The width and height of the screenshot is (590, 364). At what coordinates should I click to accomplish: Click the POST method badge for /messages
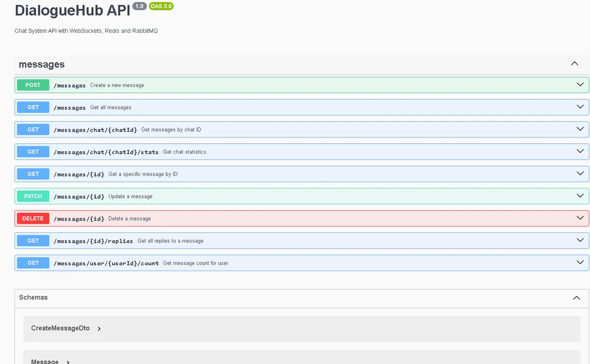33,85
